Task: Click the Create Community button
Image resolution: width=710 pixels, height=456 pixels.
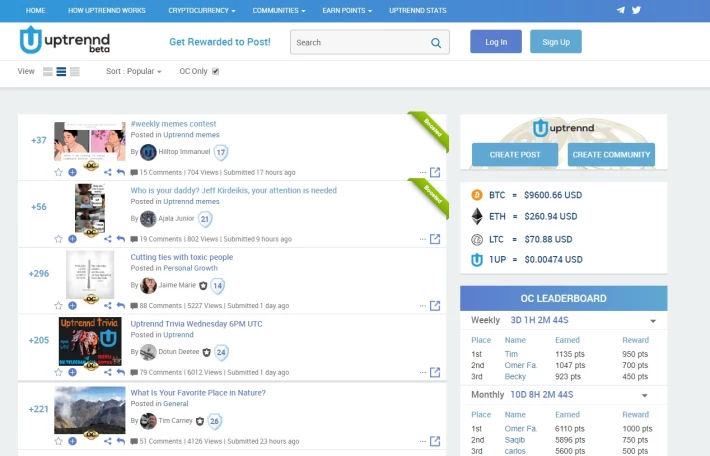Action: click(x=611, y=155)
